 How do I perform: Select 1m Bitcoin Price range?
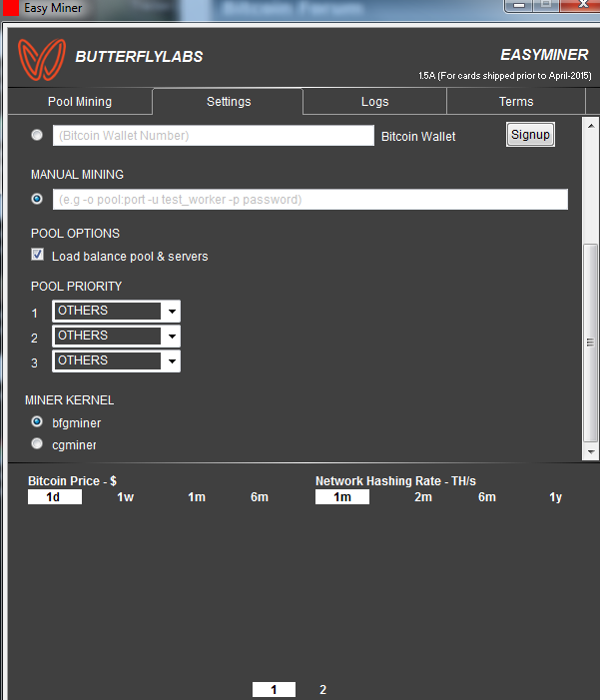pos(197,497)
